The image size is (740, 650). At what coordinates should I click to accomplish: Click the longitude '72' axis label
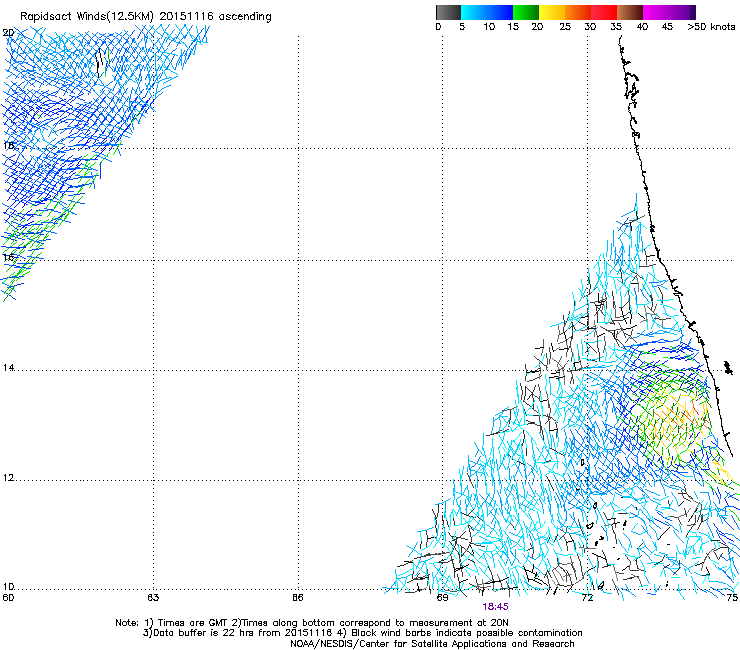(x=587, y=598)
